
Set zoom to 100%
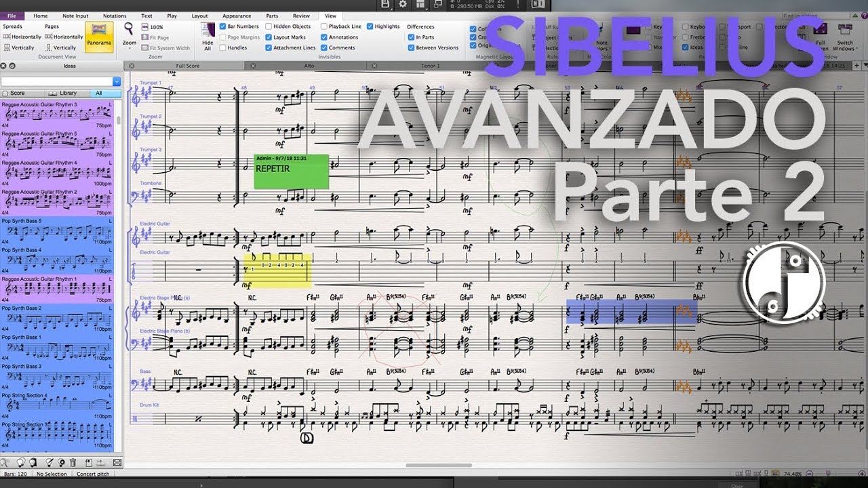(x=153, y=26)
